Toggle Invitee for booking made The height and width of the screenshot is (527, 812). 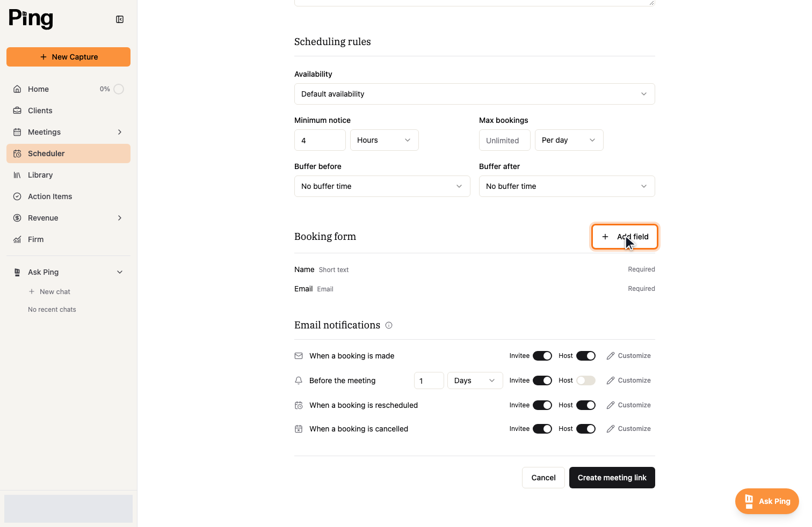(542, 356)
